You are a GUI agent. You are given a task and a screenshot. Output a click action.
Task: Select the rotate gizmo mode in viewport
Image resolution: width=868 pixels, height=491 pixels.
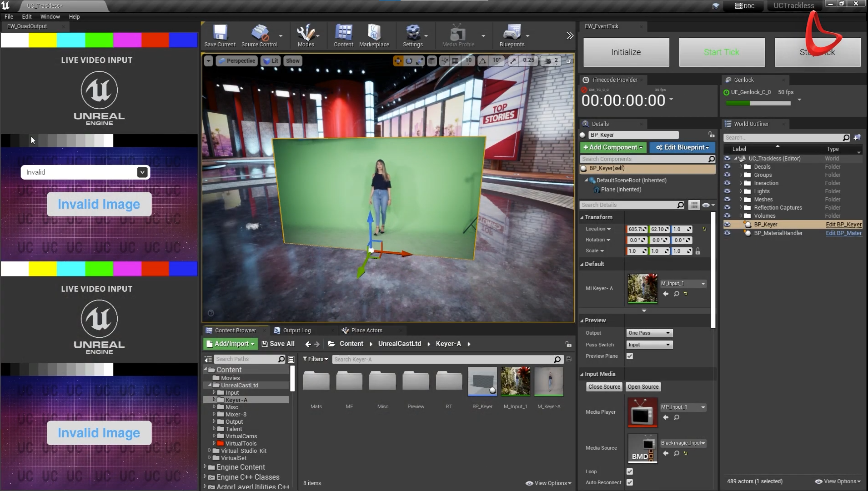tap(409, 60)
